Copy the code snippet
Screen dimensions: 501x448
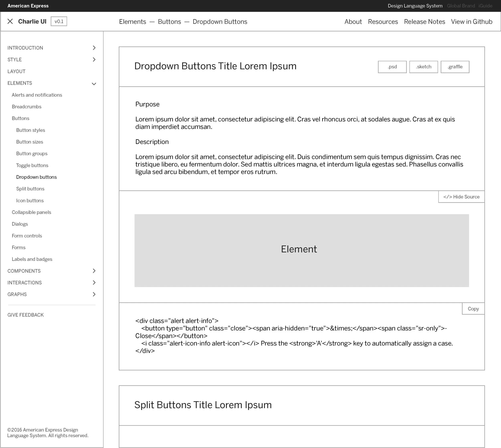coord(473,309)
